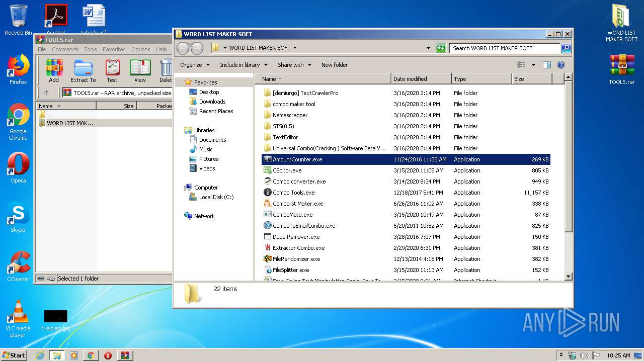Viewport: 644px width, 362px height.
Task: Click New folder button
Action: point(335,65)
